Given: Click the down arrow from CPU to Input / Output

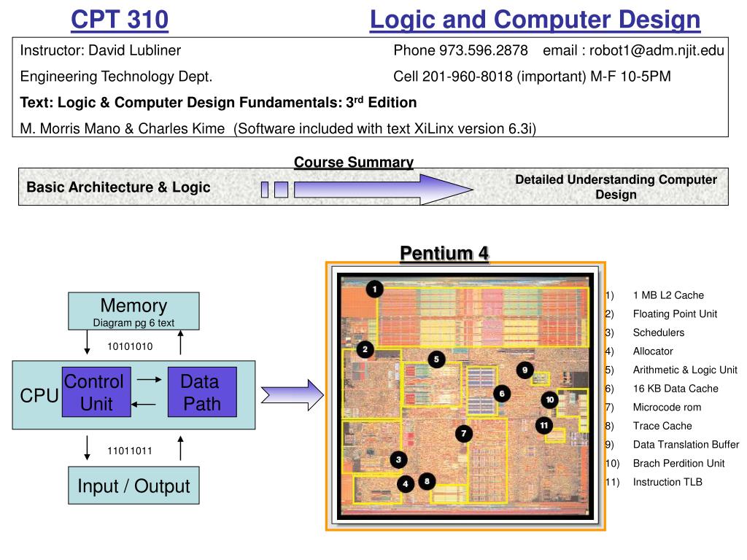Looking at the screenshot, I should coord(87,448).
